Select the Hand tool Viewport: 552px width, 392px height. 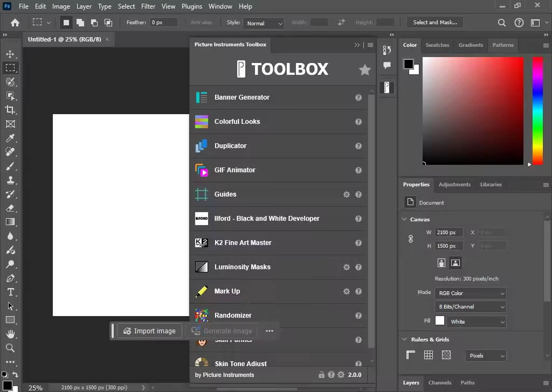[x=10, y=334]
